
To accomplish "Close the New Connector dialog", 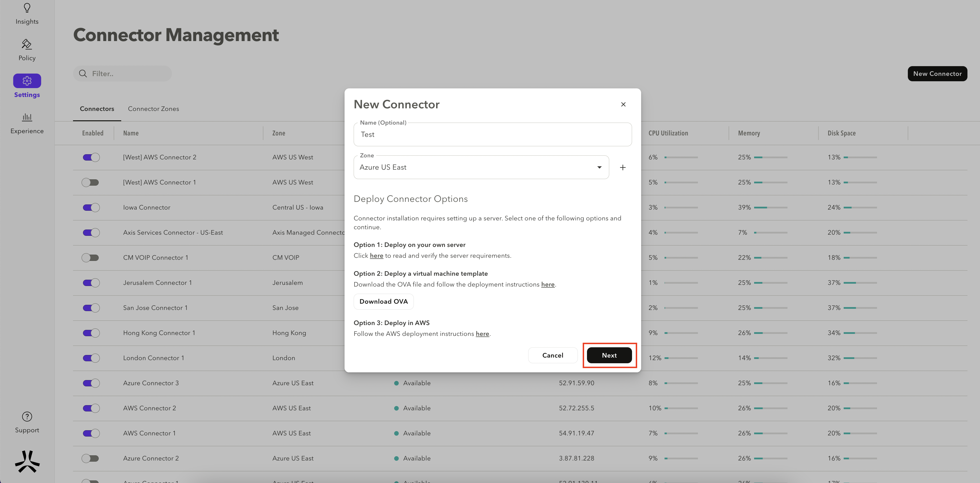I will [x=623, y=104].
